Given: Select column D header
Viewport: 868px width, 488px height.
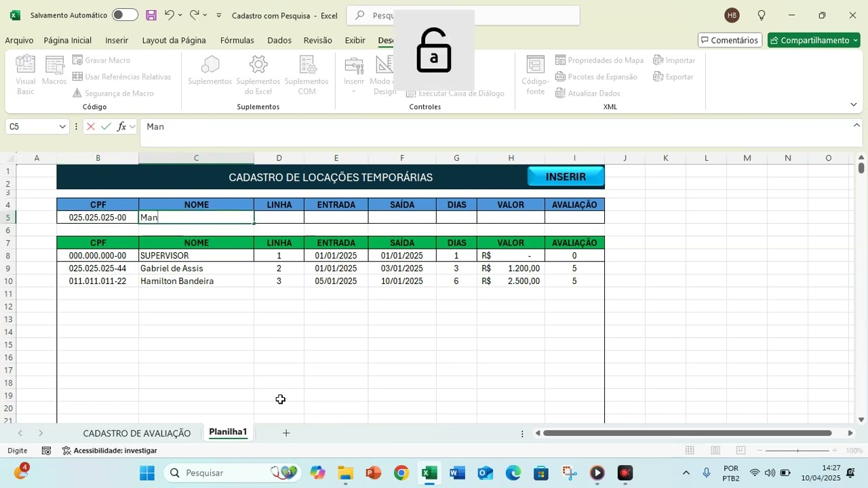Looking at the screenshot, I should click(279, 158).
